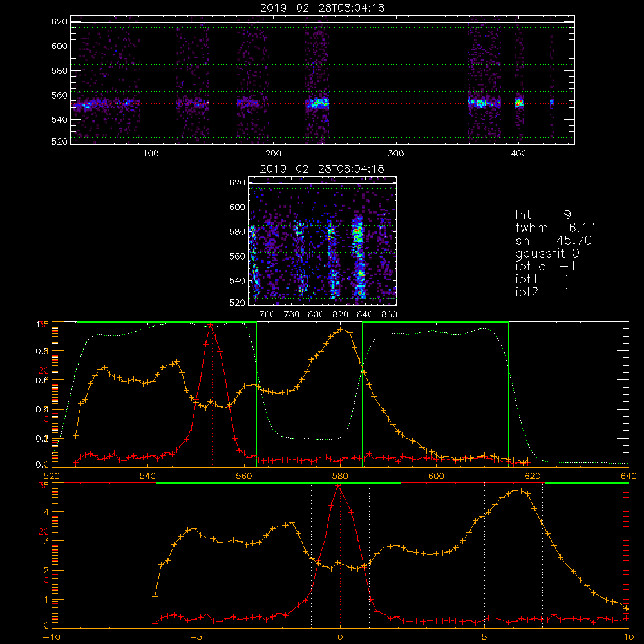Click the brightest vertical streak in the middle image

(359, 256)
